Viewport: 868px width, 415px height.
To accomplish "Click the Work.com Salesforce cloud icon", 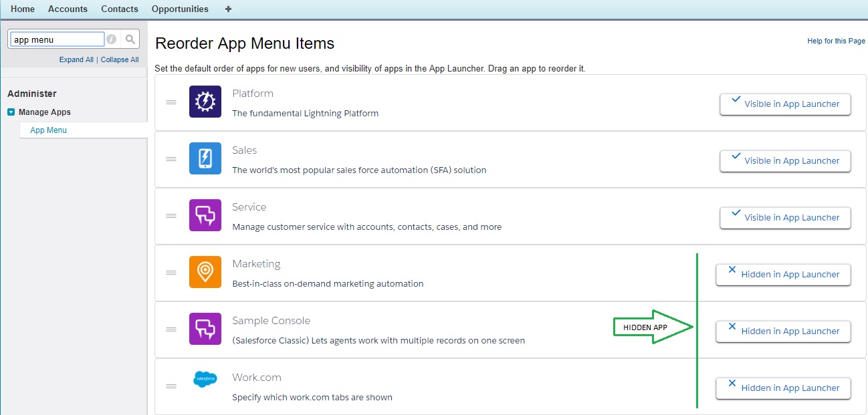I will point(205,379).
